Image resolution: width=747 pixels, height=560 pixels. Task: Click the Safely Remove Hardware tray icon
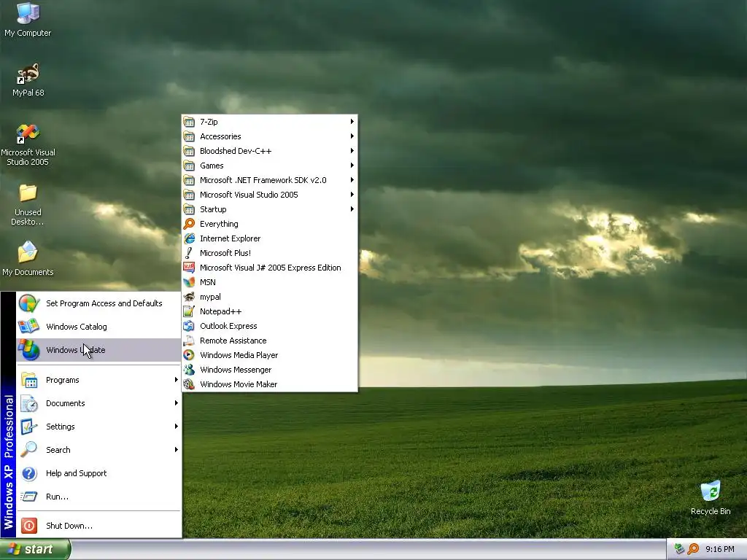tap(679, 549)
